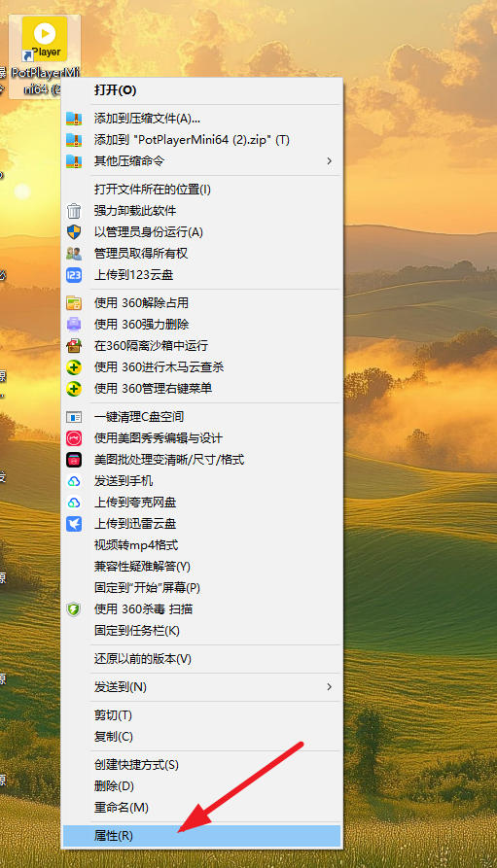497x868 pixels.
Task: Expand the 发送到(N) submenu arrow
Action: (329, 687)
